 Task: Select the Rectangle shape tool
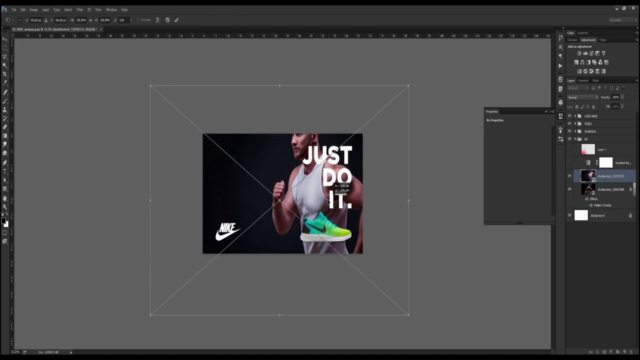pos(5,189)
